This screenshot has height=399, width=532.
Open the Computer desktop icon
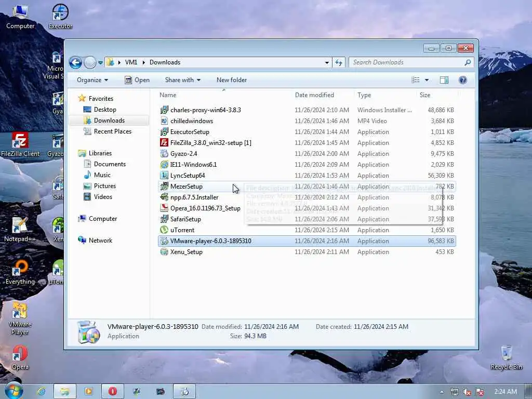20,17
